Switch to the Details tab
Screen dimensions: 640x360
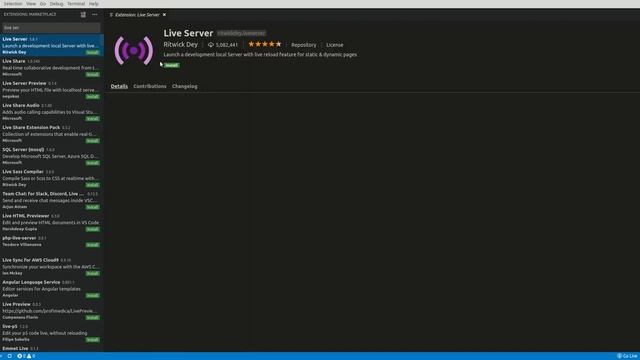click(x=119, y=86)
